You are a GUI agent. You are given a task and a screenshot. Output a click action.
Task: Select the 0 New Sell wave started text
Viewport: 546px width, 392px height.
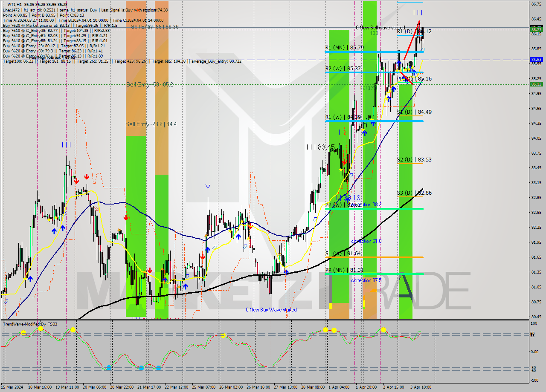coord(380,28)
